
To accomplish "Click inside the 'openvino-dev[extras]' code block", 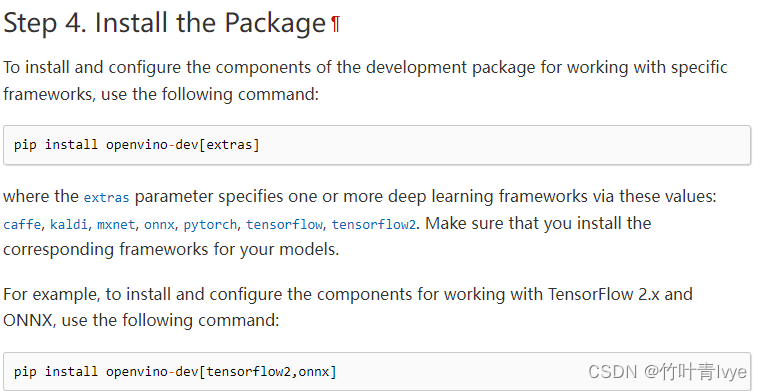I will [x=377, y=145].
